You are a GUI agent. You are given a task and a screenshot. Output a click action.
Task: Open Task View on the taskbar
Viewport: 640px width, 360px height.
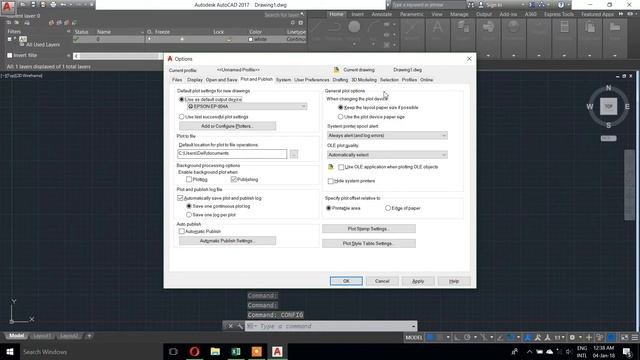173,351
